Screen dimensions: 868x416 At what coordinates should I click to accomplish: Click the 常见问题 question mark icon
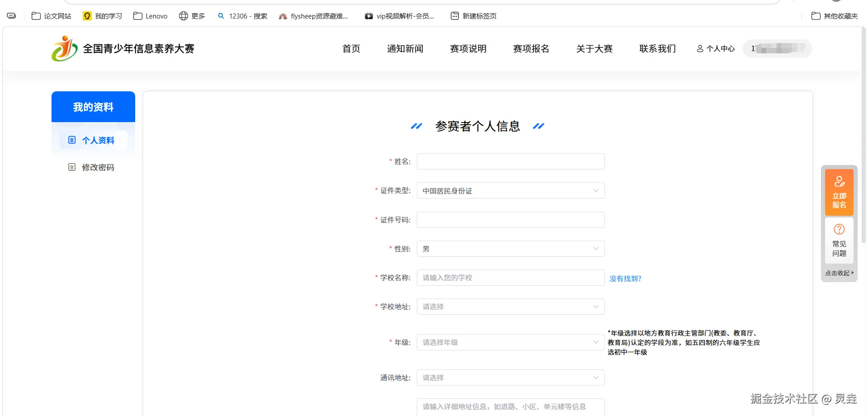pos(840,229)
